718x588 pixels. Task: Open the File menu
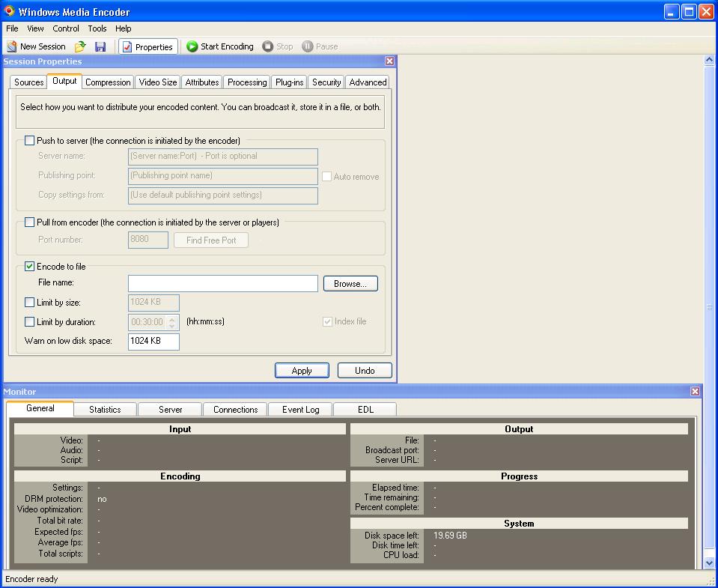(12, 28)
